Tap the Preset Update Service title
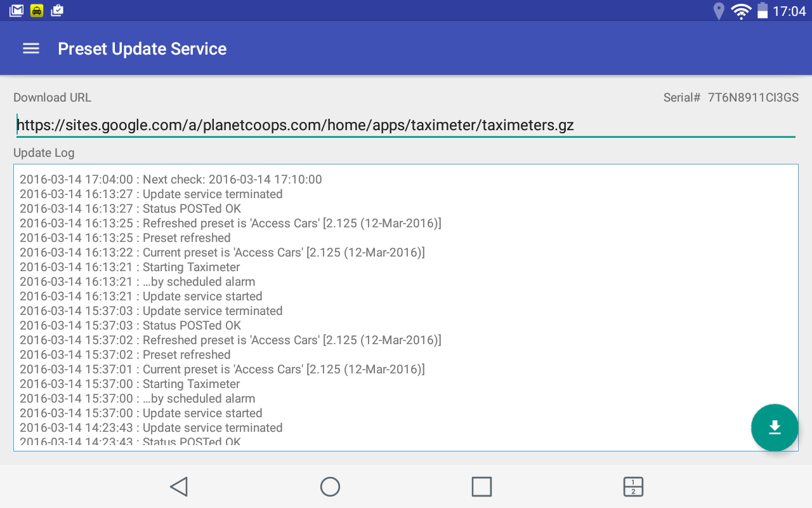This screenshot has width=812, height=508. click(x=142, y=49)
